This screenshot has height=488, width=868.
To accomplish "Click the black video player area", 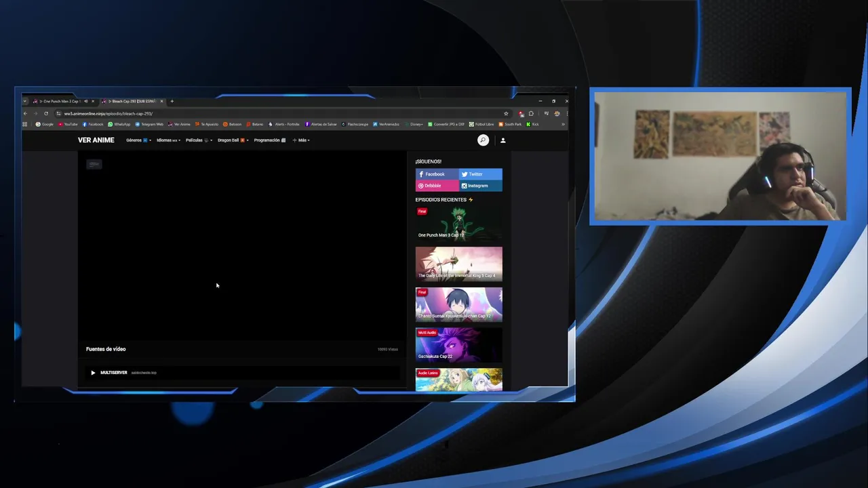I will click(241, 245).
